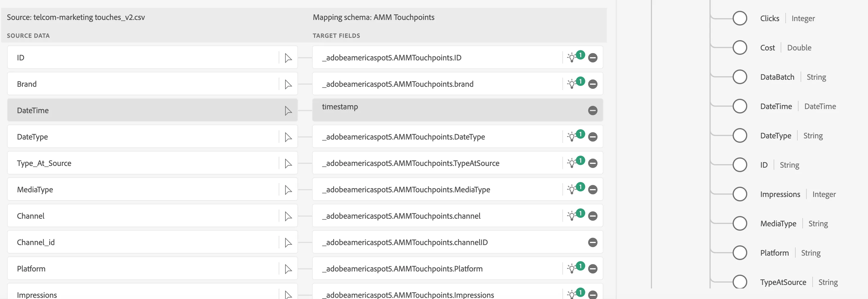
Task: Click the TypeAtSource label in schema tree
Action: [783, 282]
